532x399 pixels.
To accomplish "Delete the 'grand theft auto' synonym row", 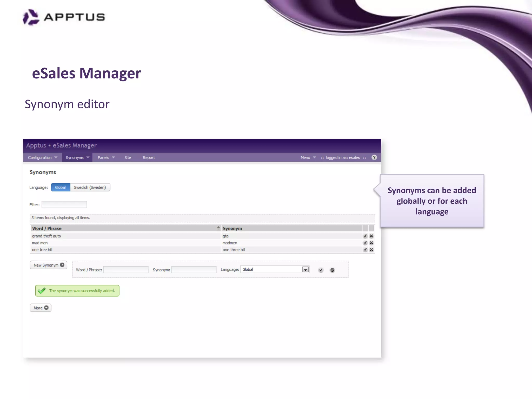I will [x=371, y=236].
